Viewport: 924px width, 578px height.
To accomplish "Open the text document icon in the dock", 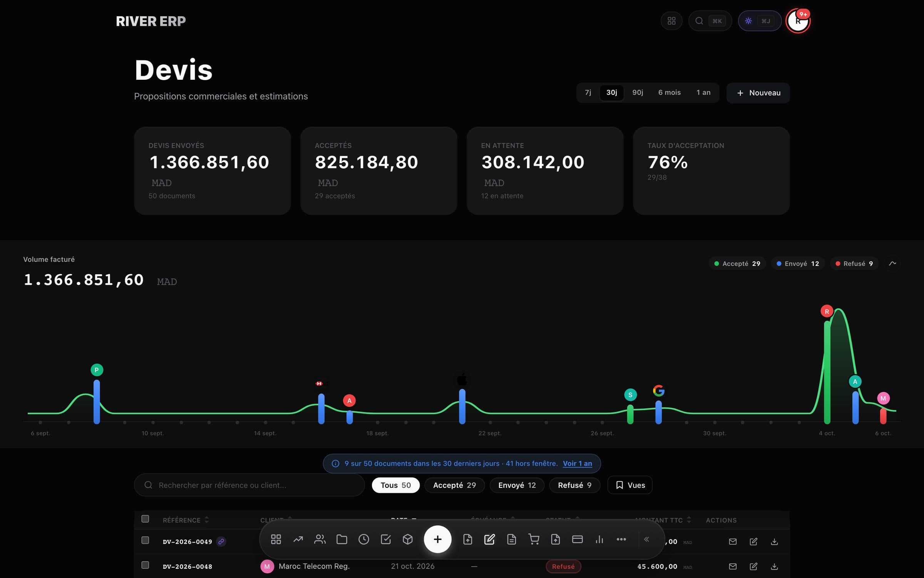I will 511,539.
